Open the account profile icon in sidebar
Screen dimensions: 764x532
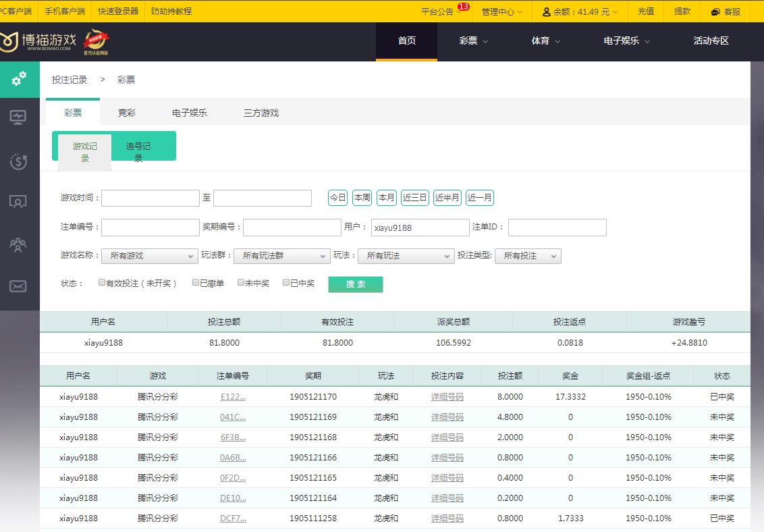tap(20, 203)
